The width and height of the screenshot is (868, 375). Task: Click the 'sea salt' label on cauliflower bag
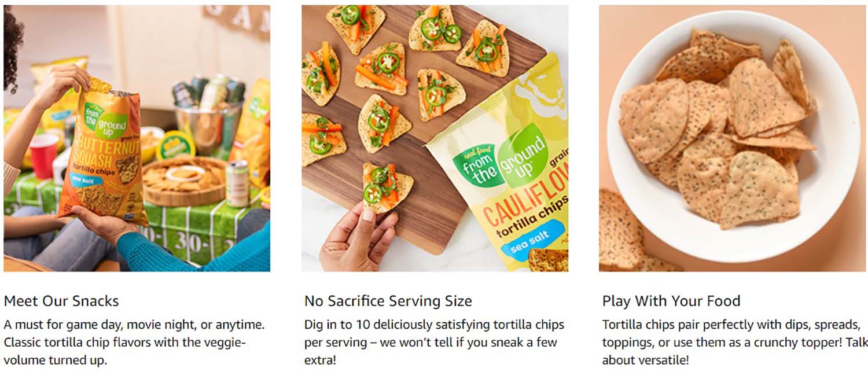tap(528, 237)
